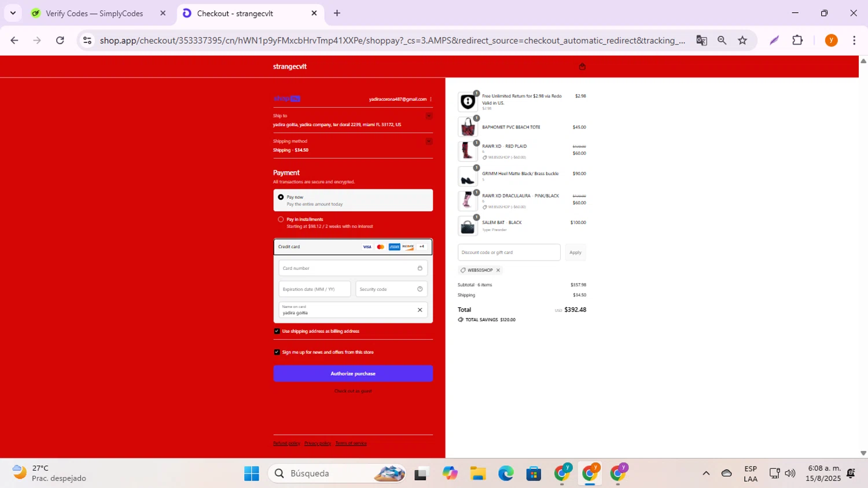This screenshot has height=488, width=868.
Task: Open the tab search dropdown
Action: coord(13,13)
